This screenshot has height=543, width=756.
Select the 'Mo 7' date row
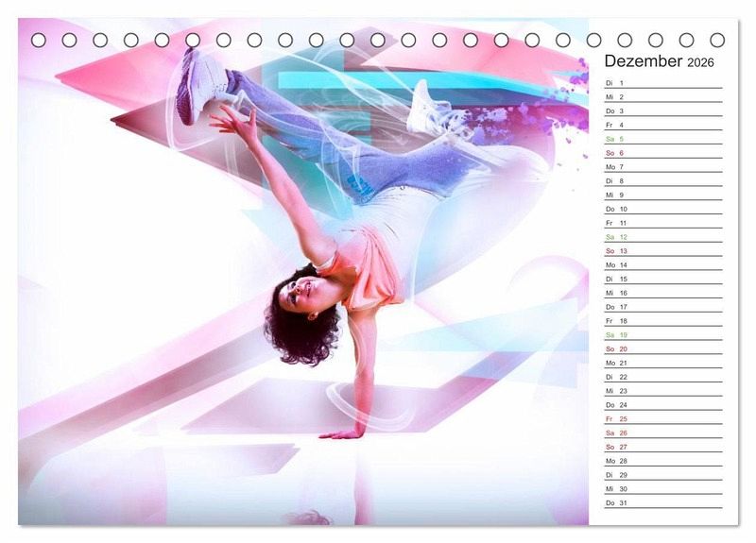tap(663, 167)
